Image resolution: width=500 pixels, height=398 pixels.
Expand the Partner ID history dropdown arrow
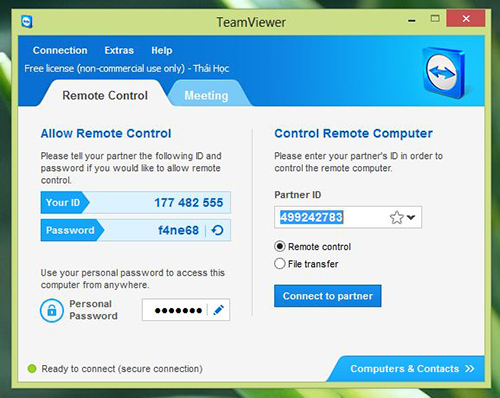click(411, 217)
